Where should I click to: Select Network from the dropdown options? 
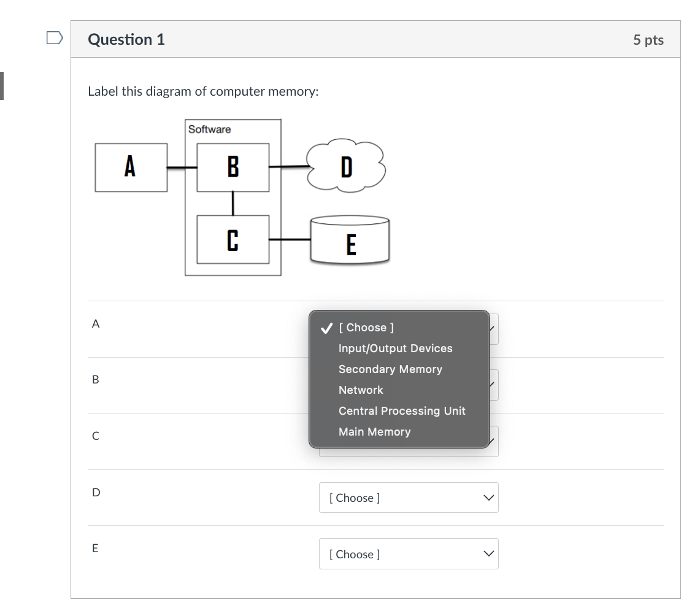click(x=361, y=390)
